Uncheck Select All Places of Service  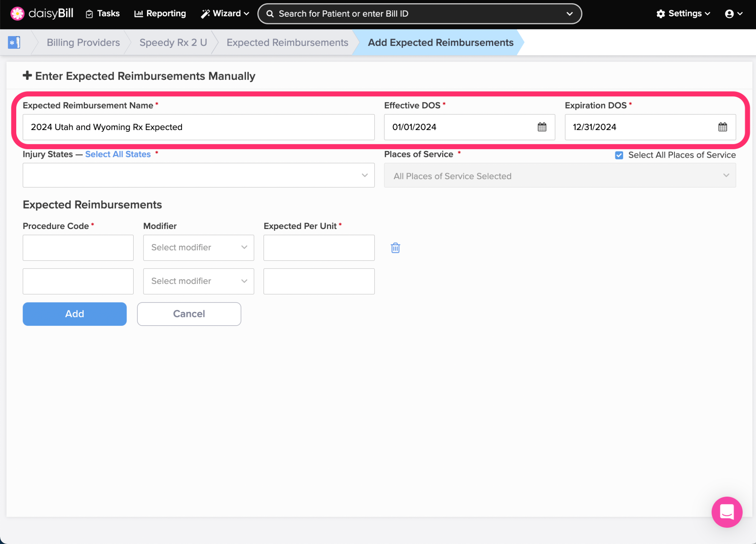(x=619, y=155)
